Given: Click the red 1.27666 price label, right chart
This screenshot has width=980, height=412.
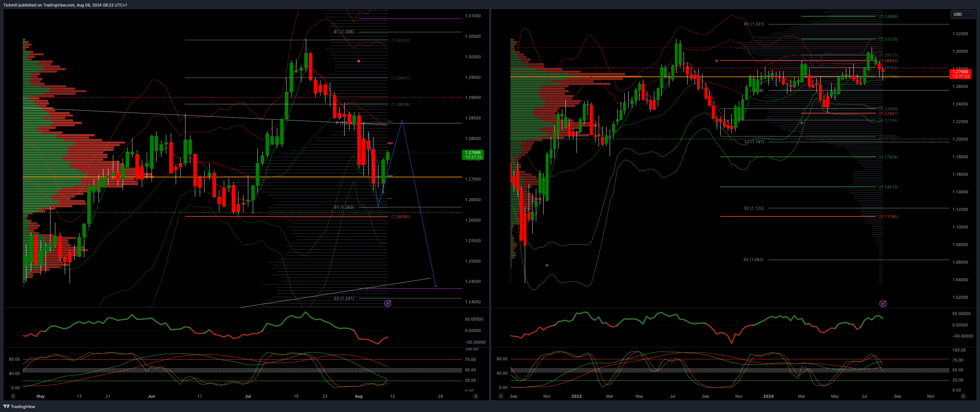Looking at the screenshot, I should coord(960,74).
